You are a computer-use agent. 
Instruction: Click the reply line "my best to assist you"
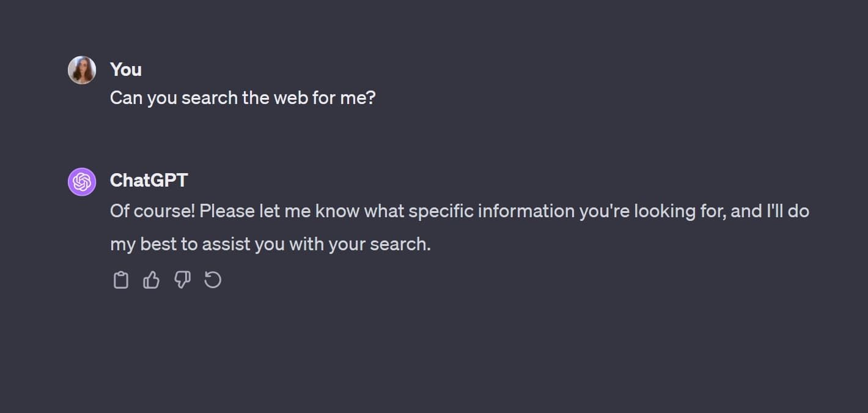pyautogui.click(x=270, y=244)
